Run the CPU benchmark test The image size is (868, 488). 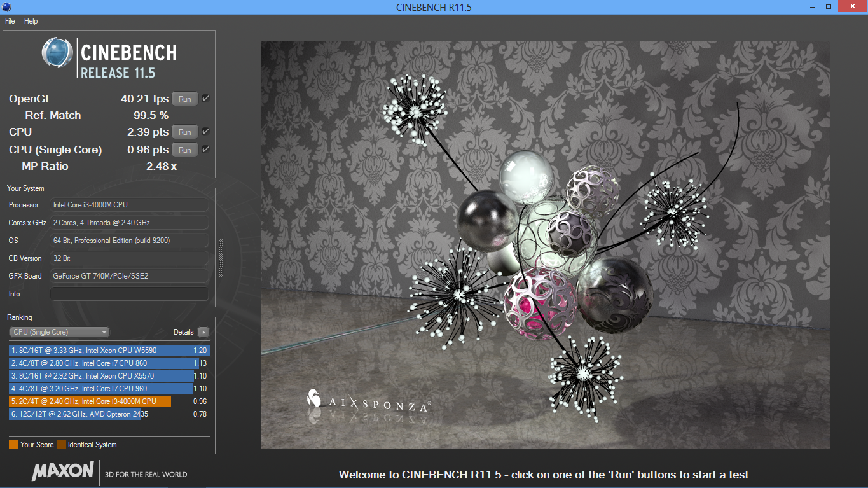(x=185, y=132)
